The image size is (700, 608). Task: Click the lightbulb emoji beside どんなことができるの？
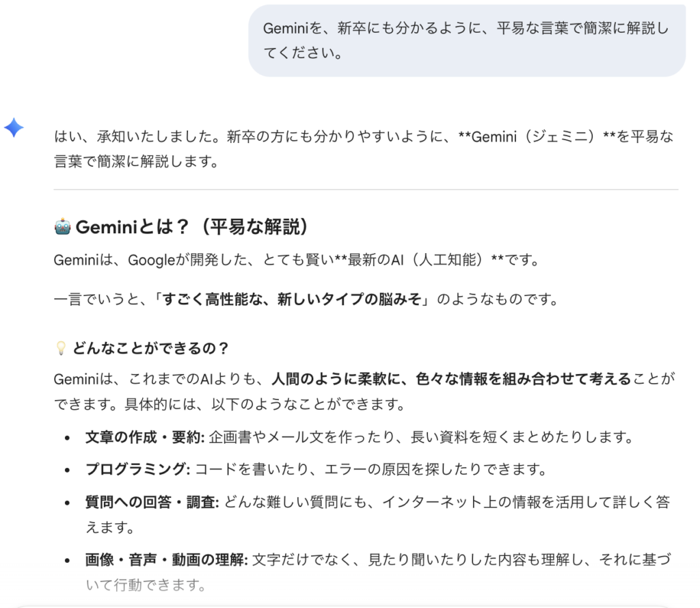tap(60, 348)
